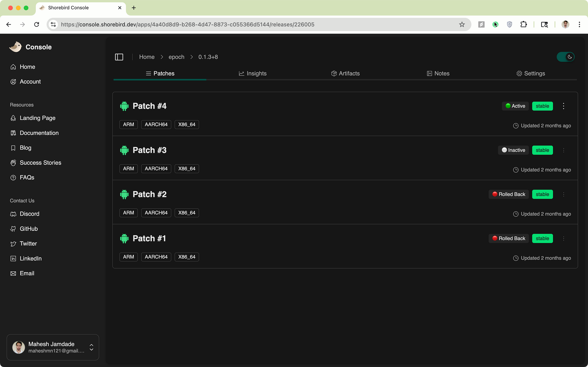Open the Discord contact link

[x=29, y=214]
